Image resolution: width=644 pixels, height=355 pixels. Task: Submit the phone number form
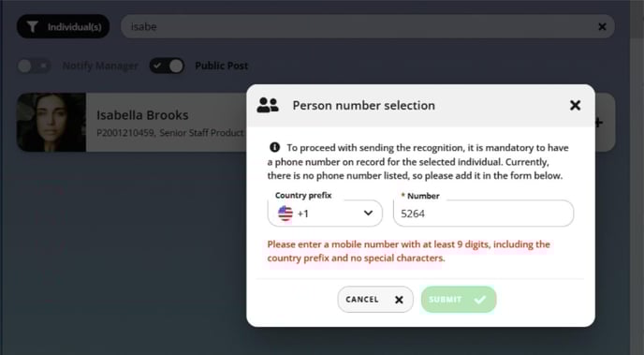click(x=459, y=300)
